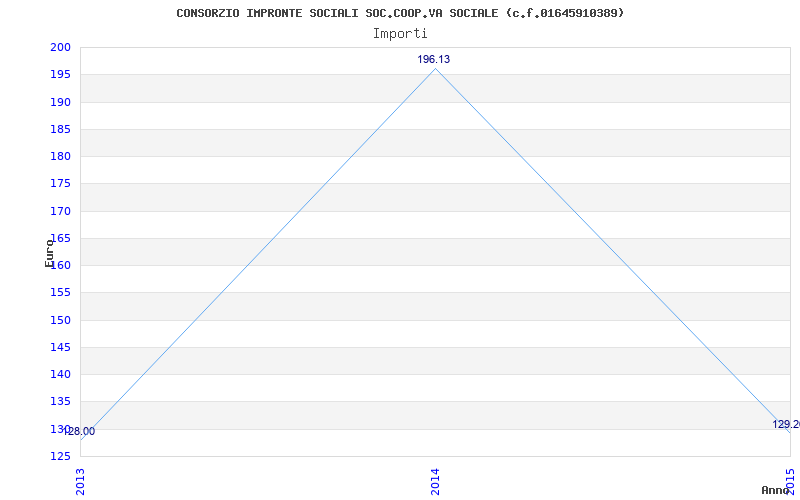Click the 2014 x-axis label
The height and width of the screenshot is (500, 800).
coord(435,480)
